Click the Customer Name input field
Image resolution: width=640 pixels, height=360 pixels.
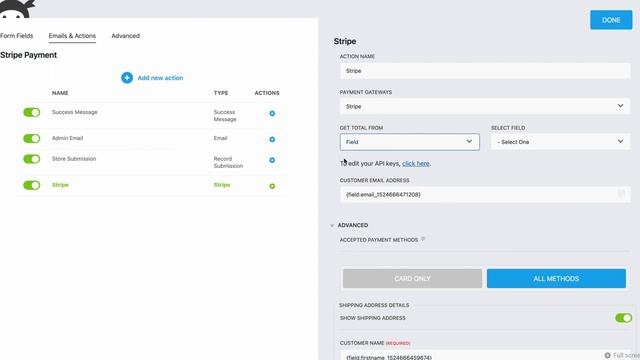click(x=485, y=355)
